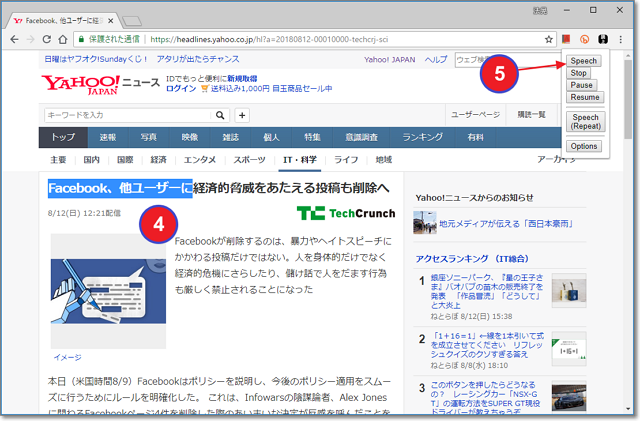640x421 pixels.
Task: Bookmark page with star icon
Action: (549, 40)
